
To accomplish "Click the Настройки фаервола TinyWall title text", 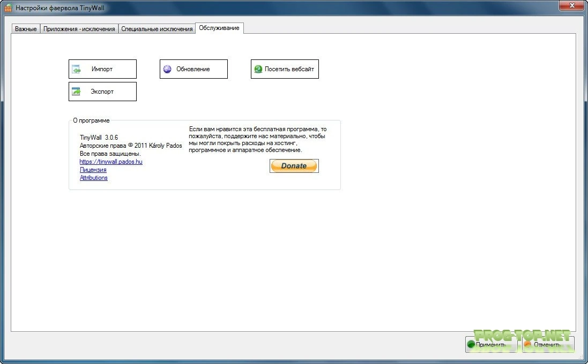I will 60,8.
